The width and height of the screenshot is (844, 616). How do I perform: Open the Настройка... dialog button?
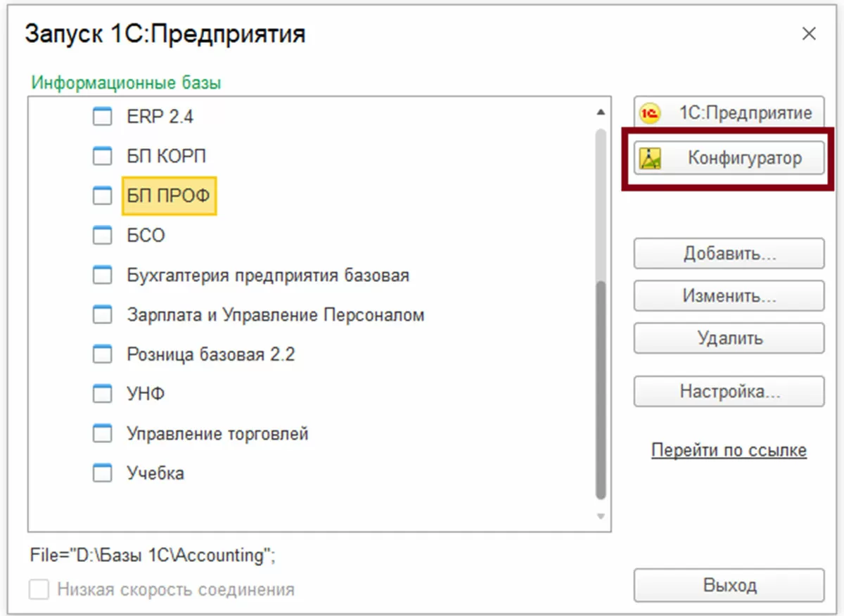(729, 392)
